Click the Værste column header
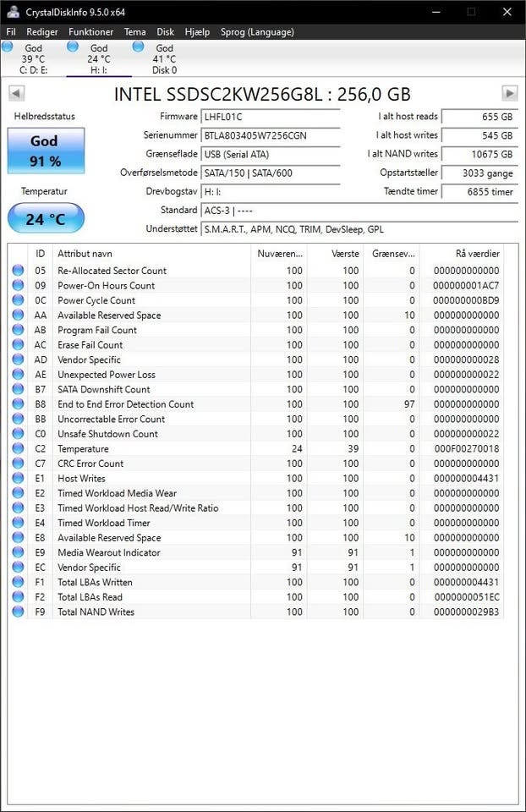The image size is (526, 812). coord(336,254)
